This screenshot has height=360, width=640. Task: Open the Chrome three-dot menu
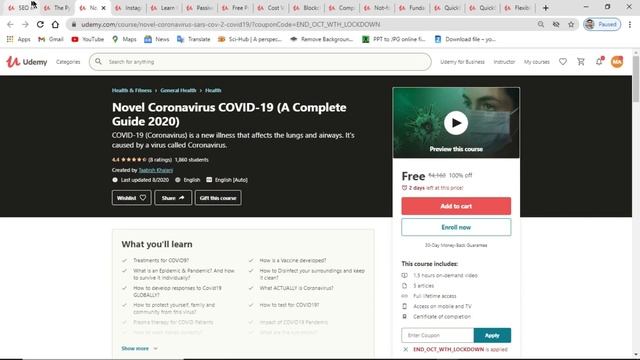630,24
